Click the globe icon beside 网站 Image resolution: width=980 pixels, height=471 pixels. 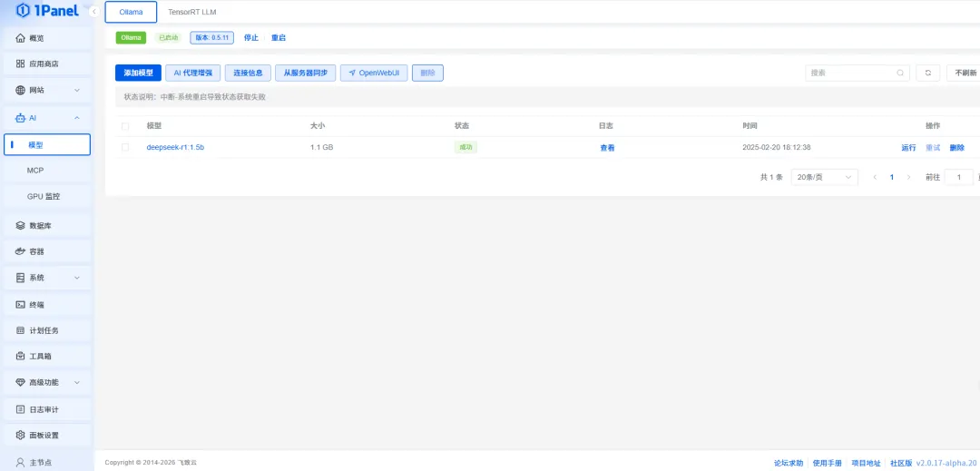[x=20, y=90]
